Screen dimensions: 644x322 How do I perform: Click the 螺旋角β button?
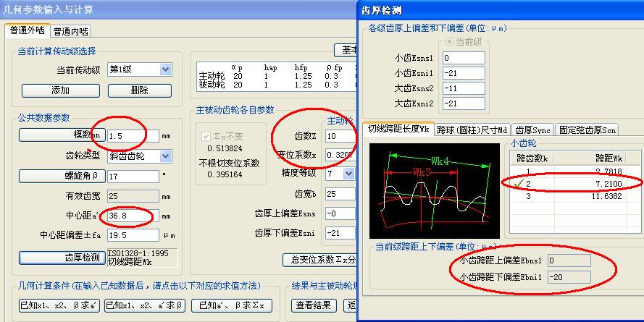[62, 177]
